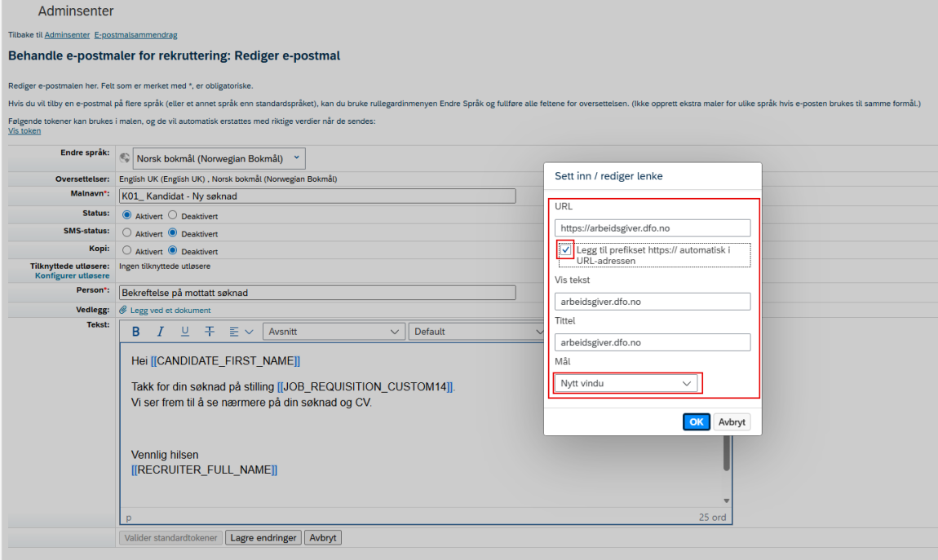Click the 'Vennlig hilsen' line in editor
The width and height of the screenshot is (938, 560).
pyautogui.click(x=165, y=455)
